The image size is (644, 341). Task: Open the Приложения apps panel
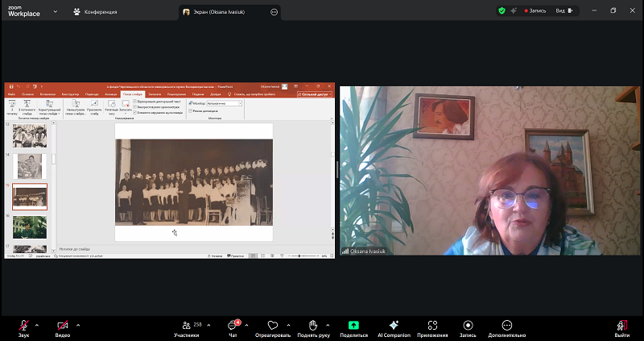tap(433, 326)
